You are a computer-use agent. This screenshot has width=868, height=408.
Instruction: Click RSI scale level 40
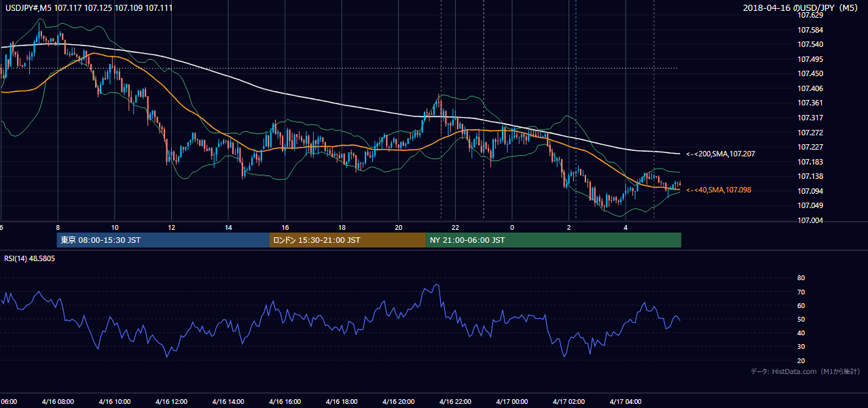[x=801, y=333]
